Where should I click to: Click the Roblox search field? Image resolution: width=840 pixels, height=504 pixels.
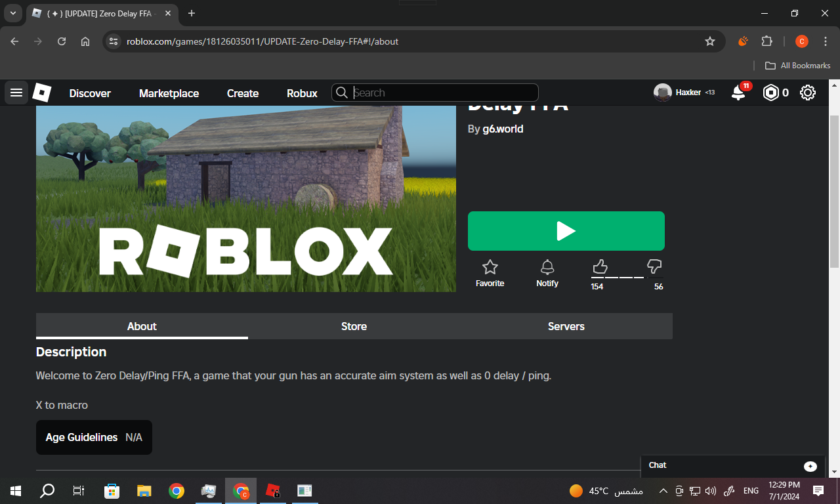coord(435,93)
